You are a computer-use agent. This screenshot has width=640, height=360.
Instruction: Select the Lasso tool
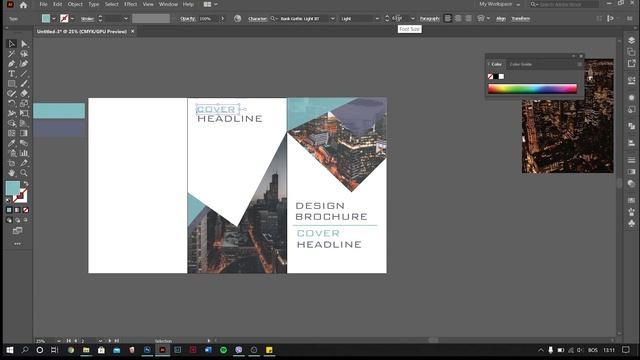[x=24, y=54]
